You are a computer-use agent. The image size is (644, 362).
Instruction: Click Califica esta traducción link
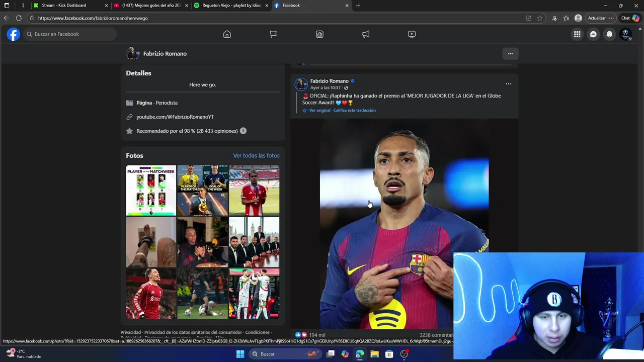(354, 110)
